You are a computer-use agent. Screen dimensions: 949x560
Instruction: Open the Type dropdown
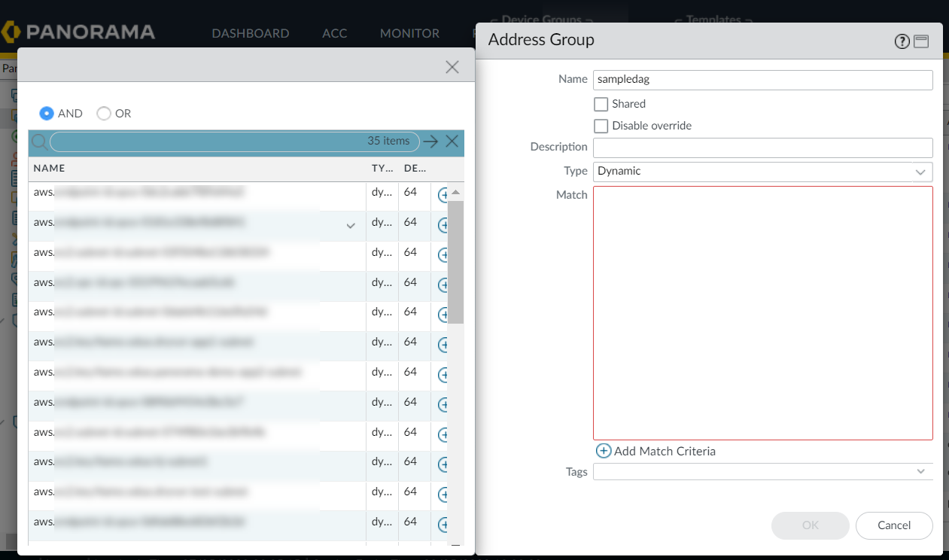920,172
